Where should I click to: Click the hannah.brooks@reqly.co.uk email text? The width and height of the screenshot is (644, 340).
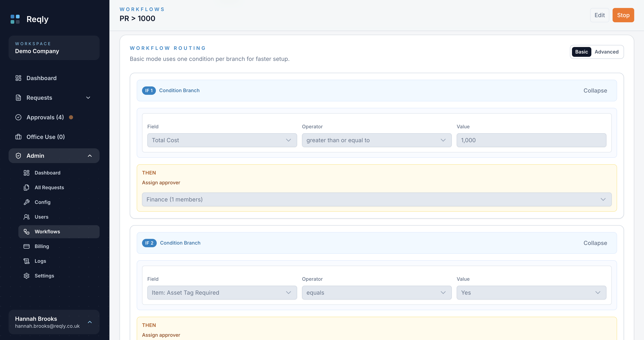[x=47, y=326]
